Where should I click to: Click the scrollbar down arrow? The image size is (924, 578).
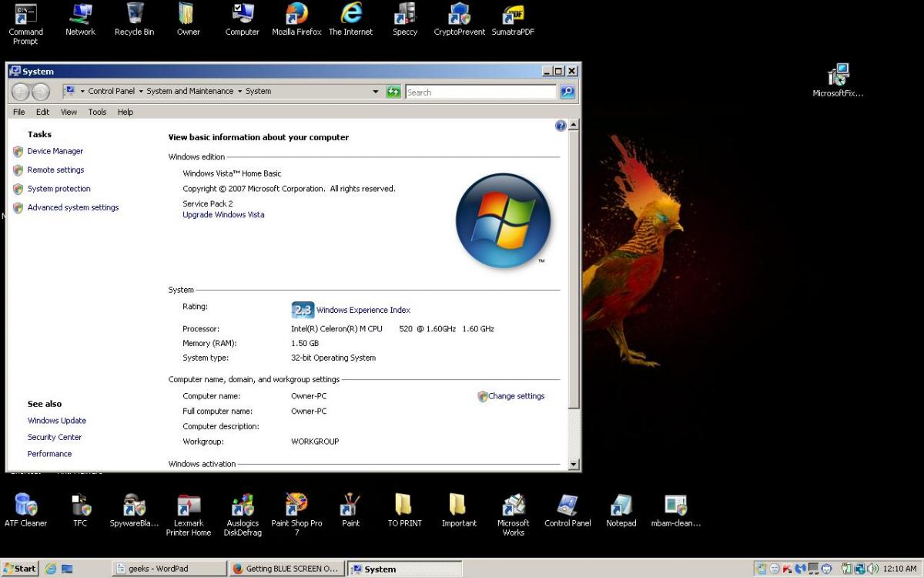573,465
